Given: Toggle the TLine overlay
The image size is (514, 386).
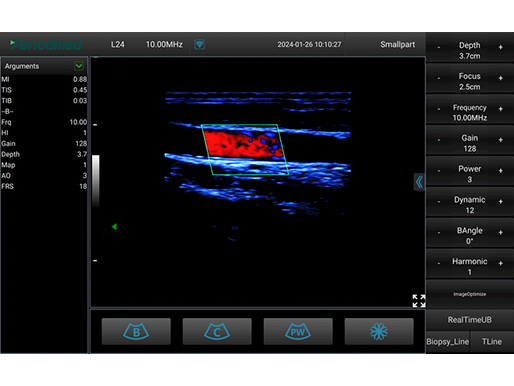Looking at the screenshot, I should pyautogui.click(x=492, y=342).
